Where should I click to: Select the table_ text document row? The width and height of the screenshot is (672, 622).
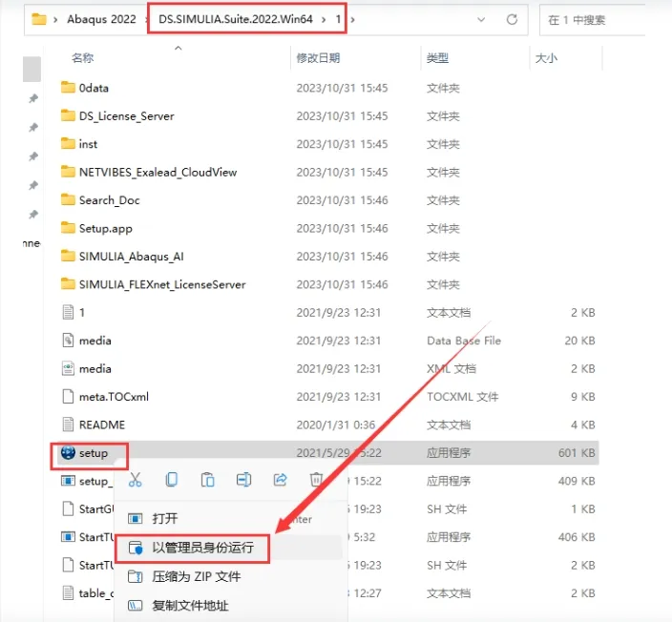pyautogui.click(x=327, y=593)
